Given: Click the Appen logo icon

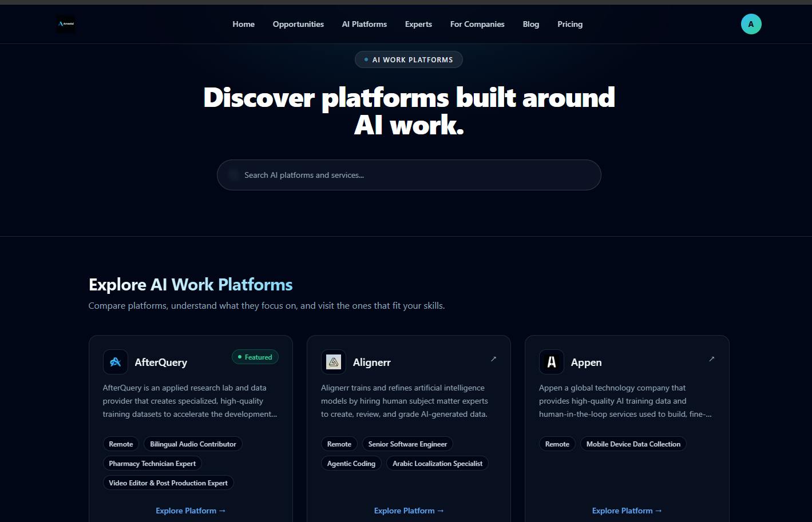Looking at the screenshot, I should pos(552,362).
